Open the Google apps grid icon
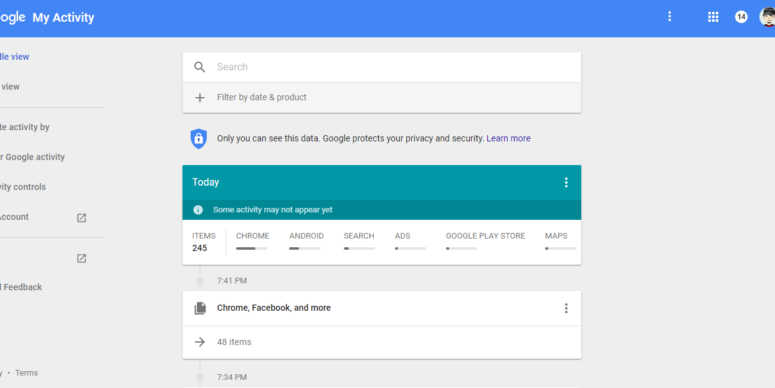 [713, 17]
